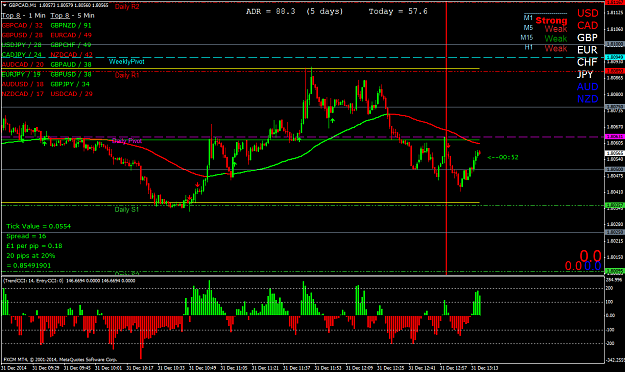The height and width of the screenshot is (372, 625).
Task: Click the chart shift triangle beside GBPCAD,M1
Action: [x=4, y=6]
